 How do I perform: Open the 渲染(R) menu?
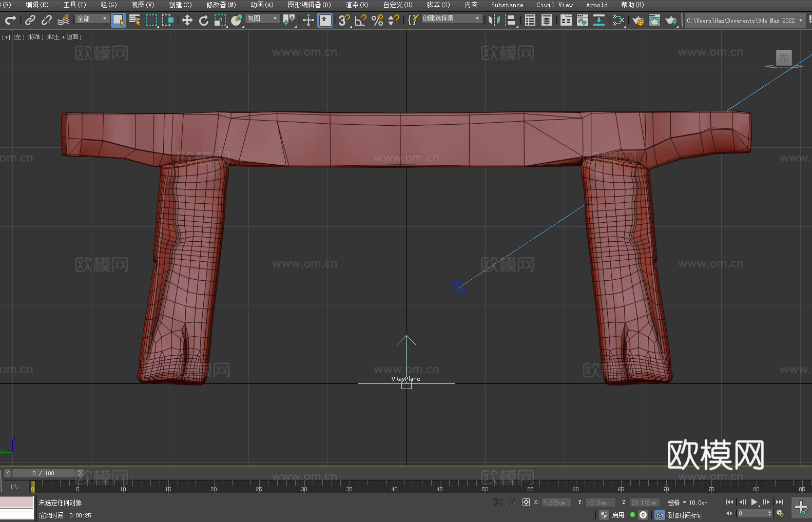pos(357,5)
